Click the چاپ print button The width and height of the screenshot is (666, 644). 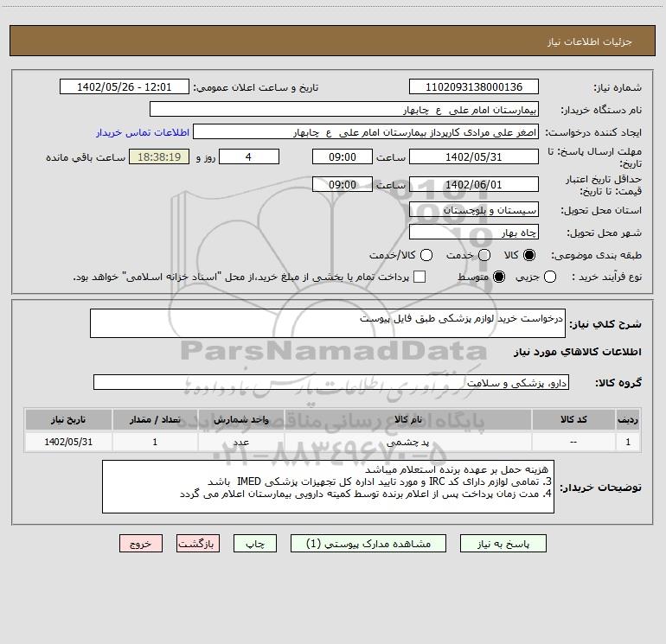click(255, 544)
